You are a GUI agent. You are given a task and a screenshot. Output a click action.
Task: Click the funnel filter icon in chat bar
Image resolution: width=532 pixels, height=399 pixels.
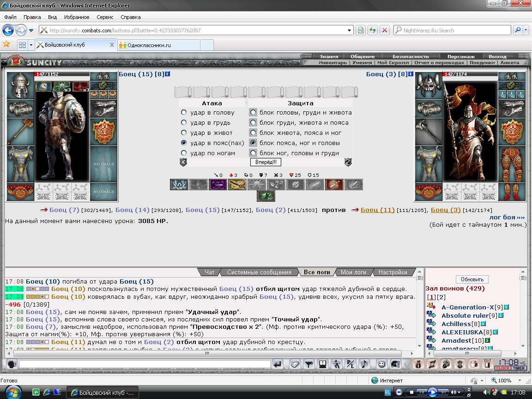[309, 364]
